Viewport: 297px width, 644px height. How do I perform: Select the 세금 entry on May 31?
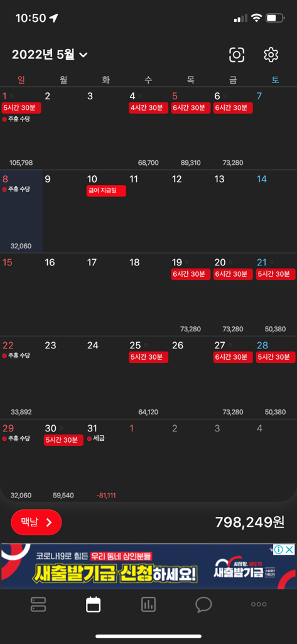(x=96, y=438)
